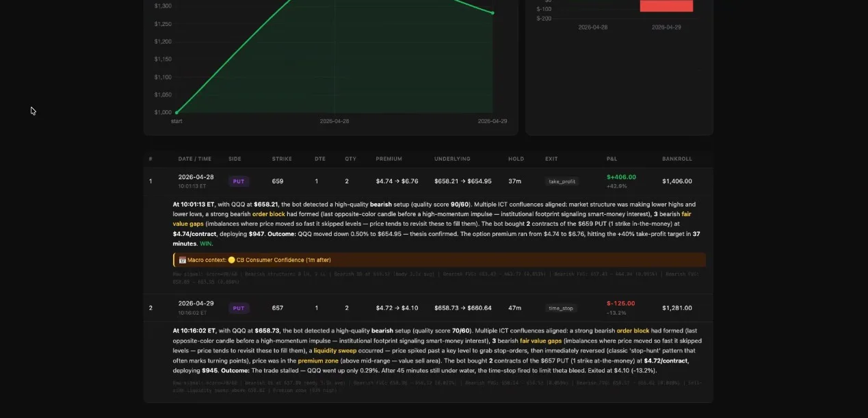Open 'order block' term in trade 1 explanation

click(x=269, y=214)
